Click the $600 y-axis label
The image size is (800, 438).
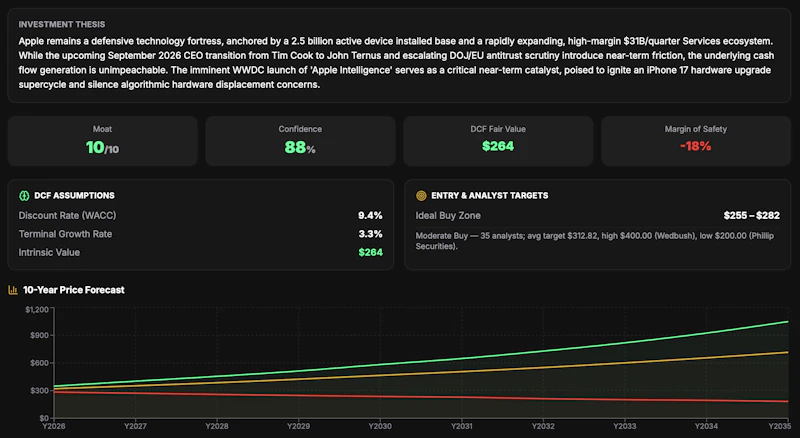click(x=39, y=363)
